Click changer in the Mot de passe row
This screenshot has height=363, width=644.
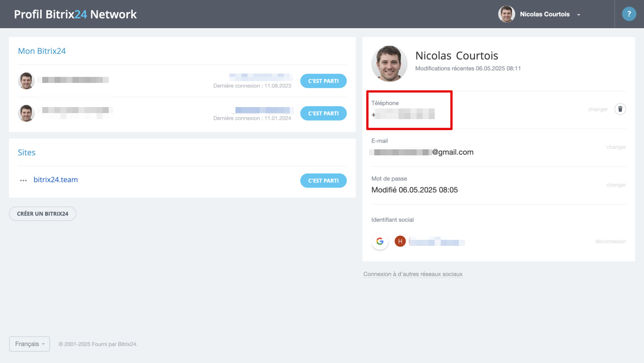pyautogui.click(x=616, y=185)
